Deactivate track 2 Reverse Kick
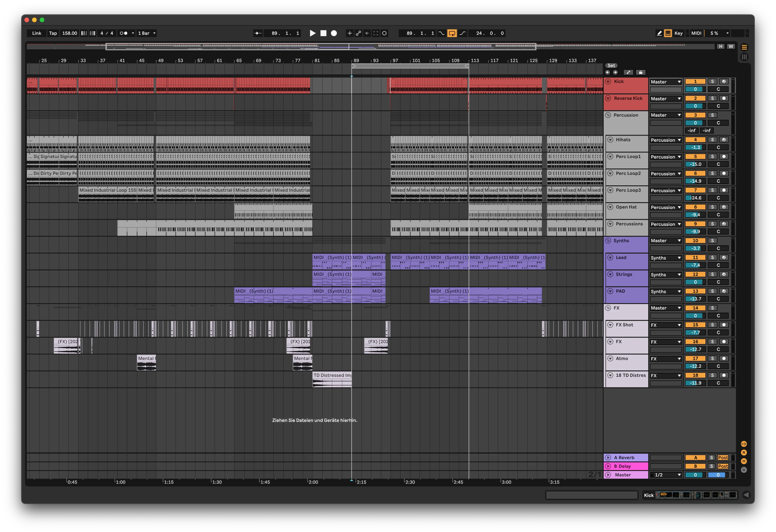Image resolution: width=776 pixels, height=532 pixels. click(695, 98)
